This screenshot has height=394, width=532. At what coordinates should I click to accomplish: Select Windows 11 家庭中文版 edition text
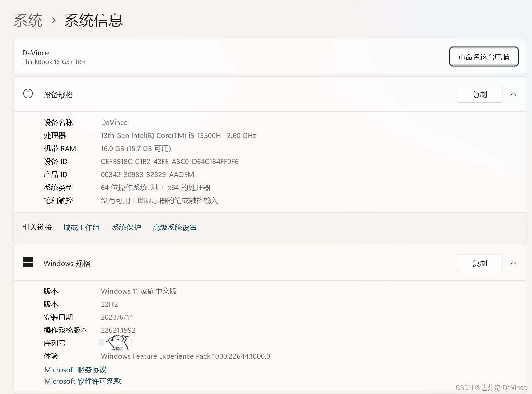pyautogui.click(x=139, y=291)
